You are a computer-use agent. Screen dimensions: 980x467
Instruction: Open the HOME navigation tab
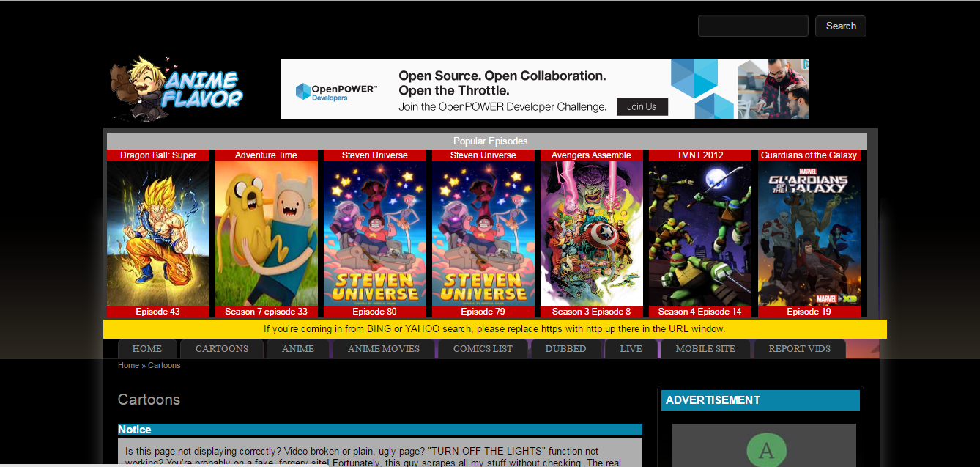tap(147, 349)
